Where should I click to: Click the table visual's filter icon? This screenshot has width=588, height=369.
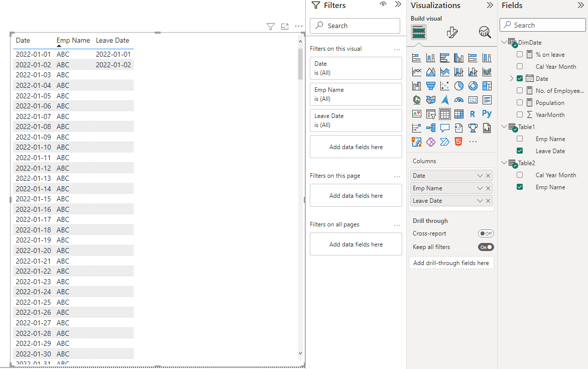pos(270,27)
